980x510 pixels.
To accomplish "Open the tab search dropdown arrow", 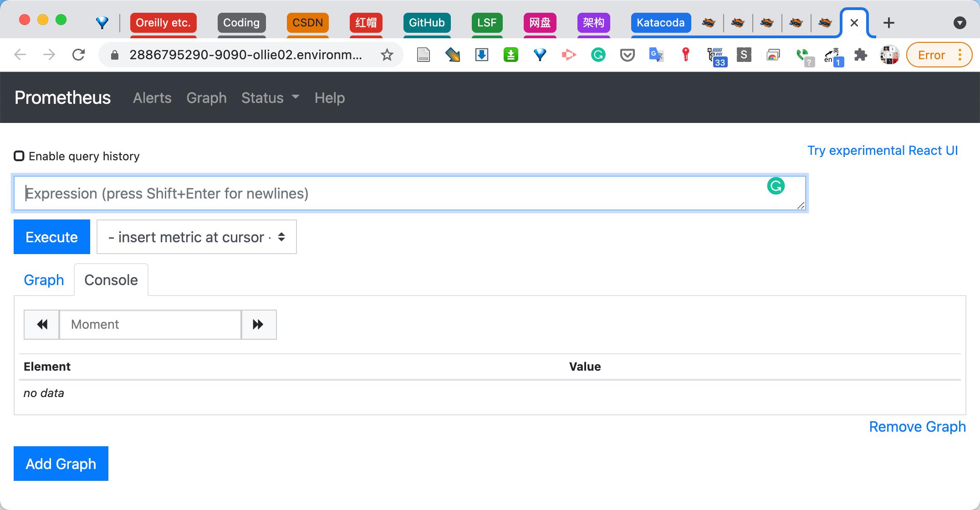I will click(x=960, y=23).
